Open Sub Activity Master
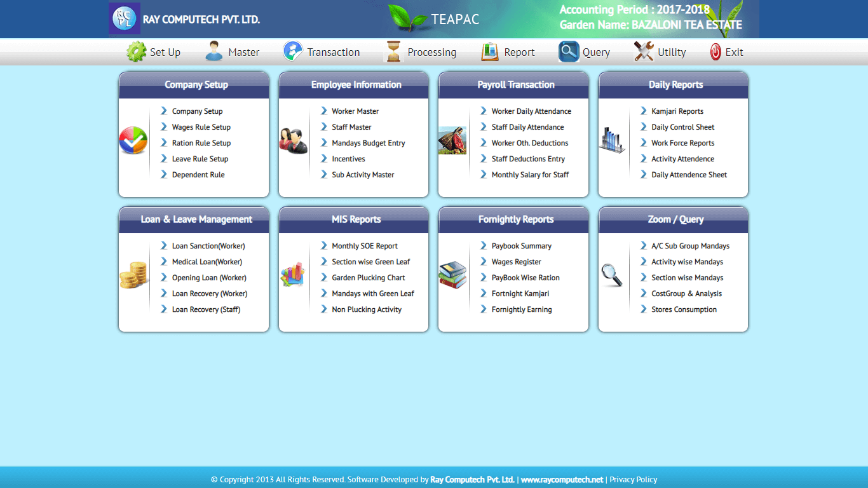This screenshot has height=488, width=868. point(363,175)
